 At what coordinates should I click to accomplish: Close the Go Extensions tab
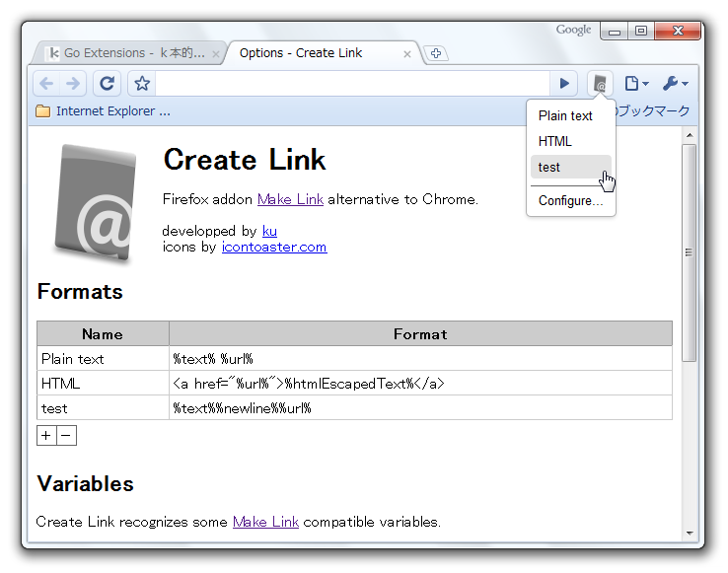click(x=215, y=54)
